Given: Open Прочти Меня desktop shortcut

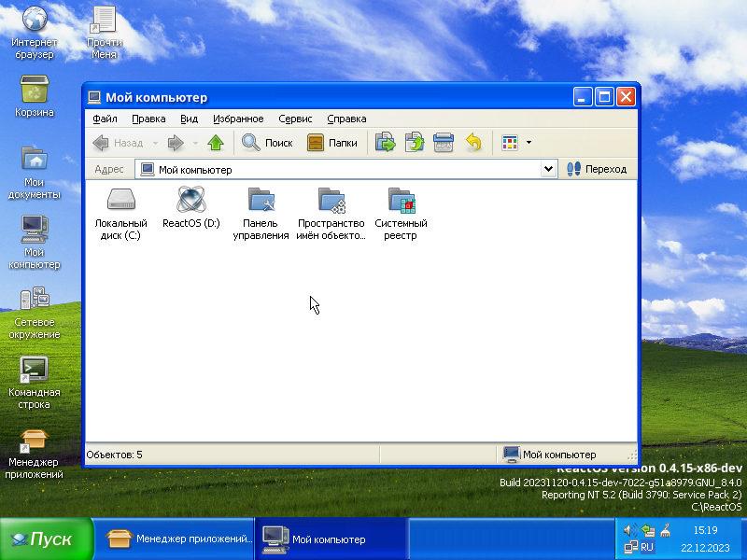Looking at the screenshot, I should [105, 33].
